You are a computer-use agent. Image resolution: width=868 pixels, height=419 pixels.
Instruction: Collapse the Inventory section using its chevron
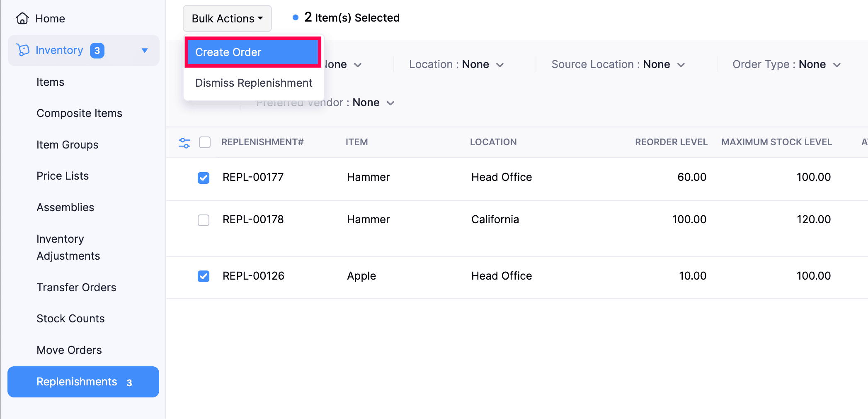144,50
